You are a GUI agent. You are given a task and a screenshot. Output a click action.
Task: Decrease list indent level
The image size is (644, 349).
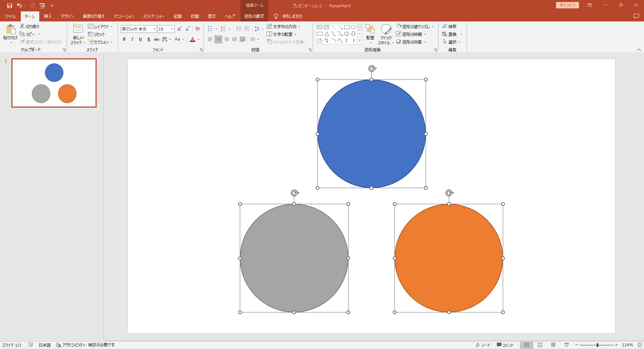point(238,29)
